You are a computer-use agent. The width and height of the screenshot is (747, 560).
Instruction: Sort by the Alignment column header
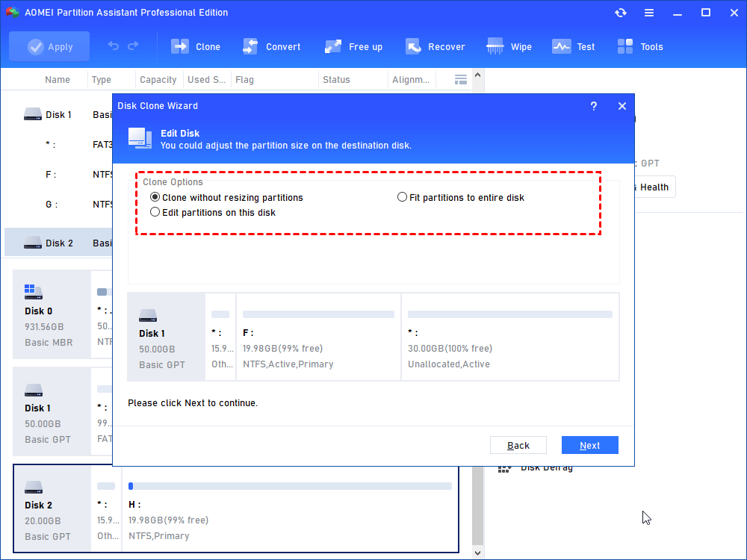point(411,80)
